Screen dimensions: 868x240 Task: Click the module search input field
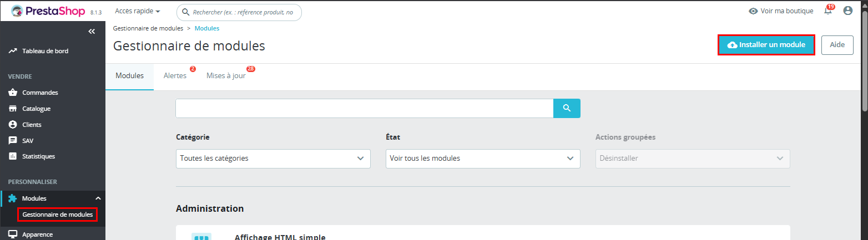coord(364,108)
